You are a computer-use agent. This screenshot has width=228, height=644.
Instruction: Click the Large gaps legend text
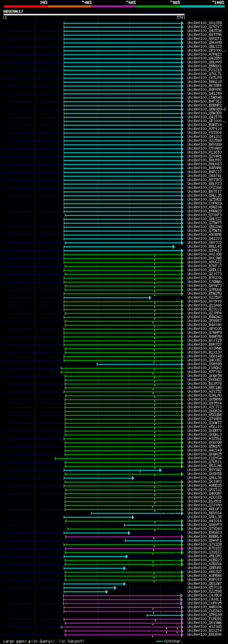point(44,641)
